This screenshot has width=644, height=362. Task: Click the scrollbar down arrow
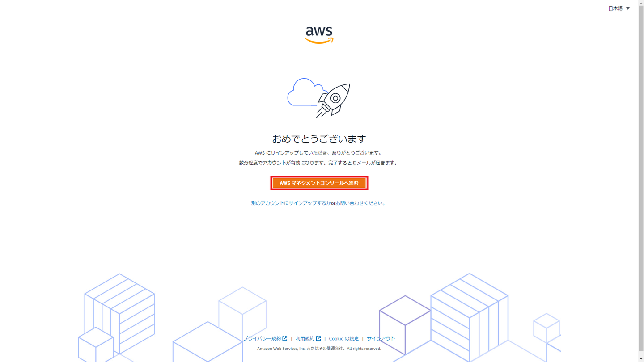pos(641,359)
